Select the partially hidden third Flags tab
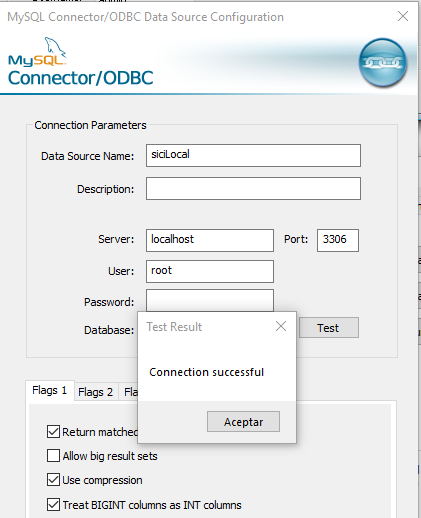The width and height of the screenshot is (421, 518). pos(130,392)
